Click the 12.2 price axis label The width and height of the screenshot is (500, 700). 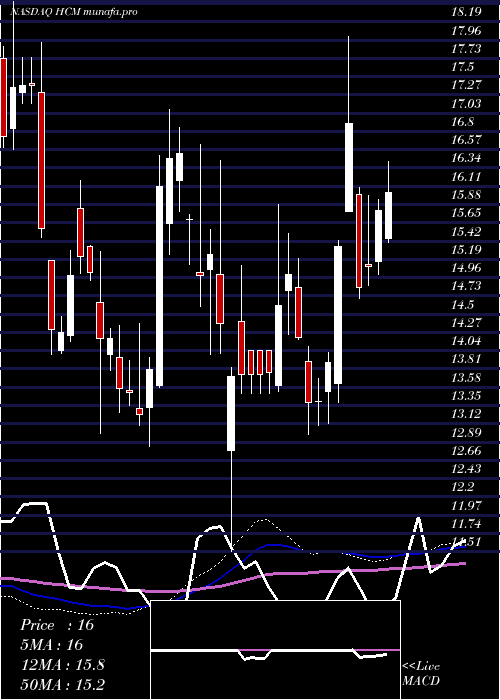coord(463,488)
